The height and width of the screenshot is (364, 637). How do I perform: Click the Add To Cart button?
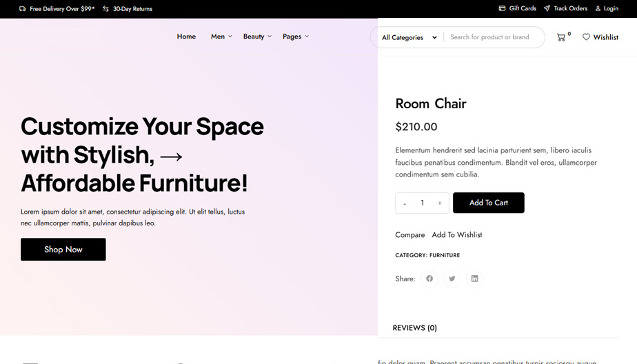point(488,203)
